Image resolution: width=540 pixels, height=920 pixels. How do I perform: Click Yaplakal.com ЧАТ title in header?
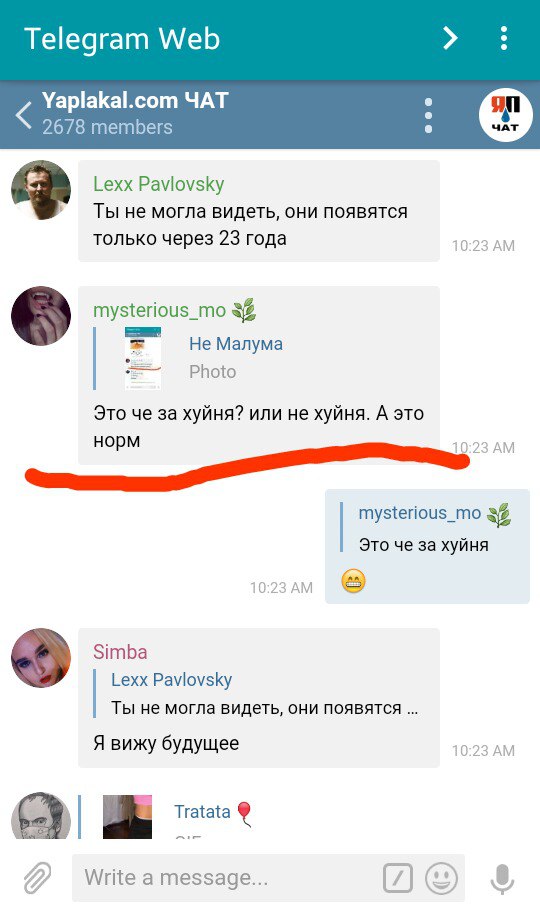(x=135, y=101)
